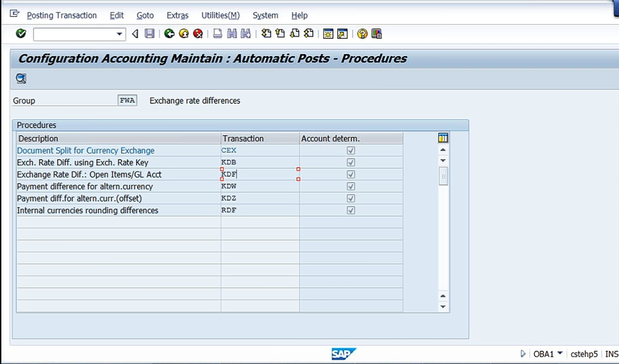Click the KDB transaction cell

(260, 162)
